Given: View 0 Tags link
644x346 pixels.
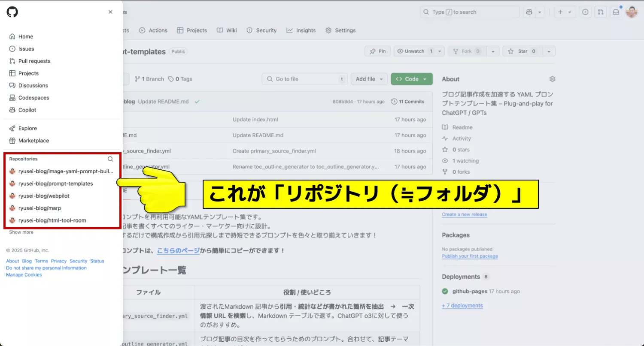Looking at the screenshot, I should coord(180,79).
